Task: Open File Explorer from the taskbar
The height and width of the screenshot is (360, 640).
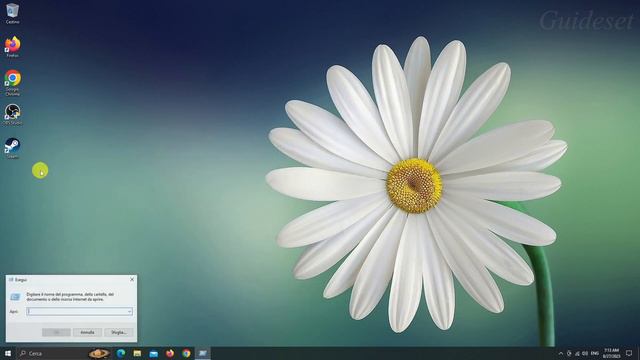Action: pos(137,353)
